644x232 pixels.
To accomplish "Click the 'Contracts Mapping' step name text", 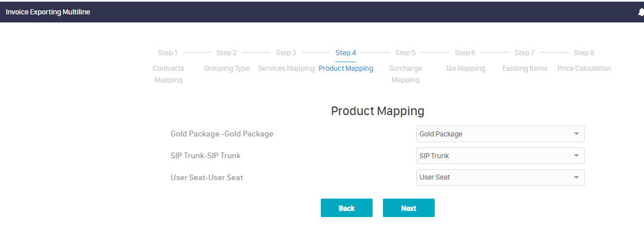I will [x=168, y=74].
